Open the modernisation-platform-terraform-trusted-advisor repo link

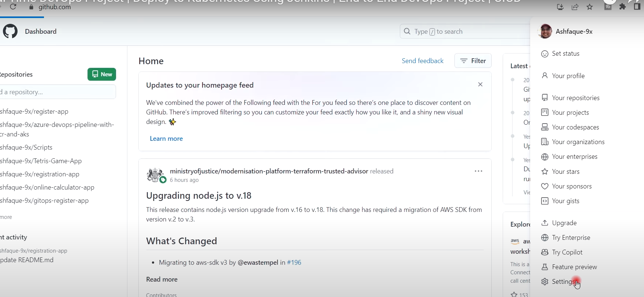(269, 171)
